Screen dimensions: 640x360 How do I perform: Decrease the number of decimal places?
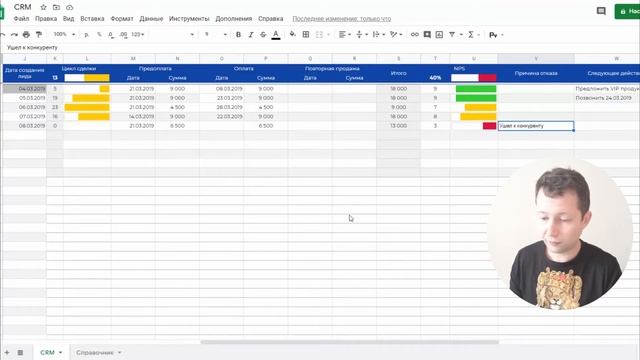point(111,35)
